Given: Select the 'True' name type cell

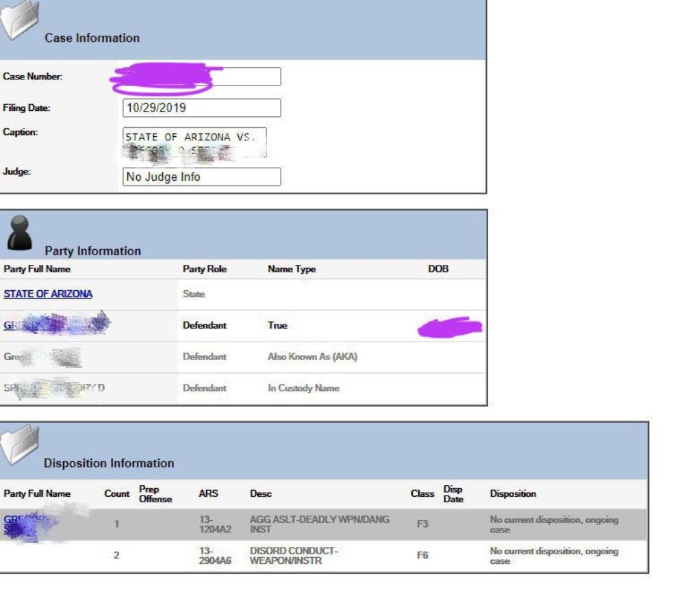Looking at the screenshot, I should pyautogui.click(x=277, y=326).
